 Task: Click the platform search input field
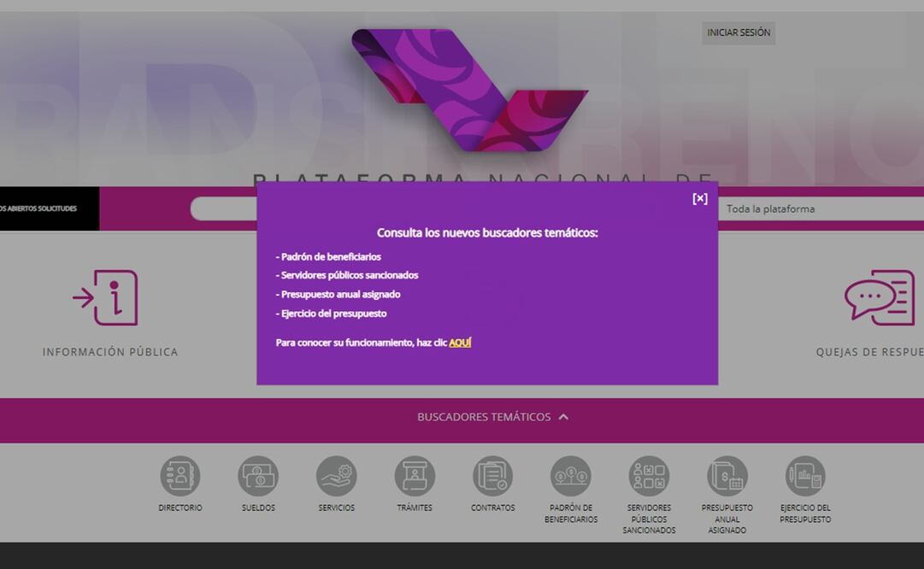point(223,209)
